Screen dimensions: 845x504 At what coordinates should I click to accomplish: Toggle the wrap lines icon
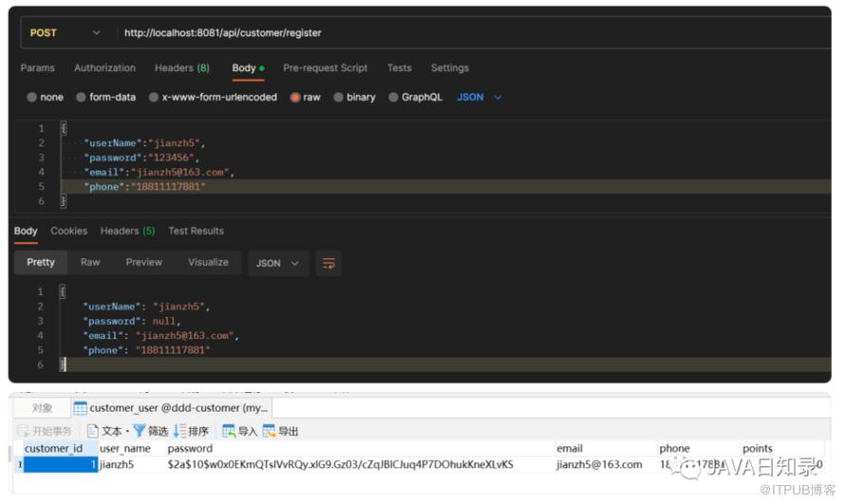point(329,263)
